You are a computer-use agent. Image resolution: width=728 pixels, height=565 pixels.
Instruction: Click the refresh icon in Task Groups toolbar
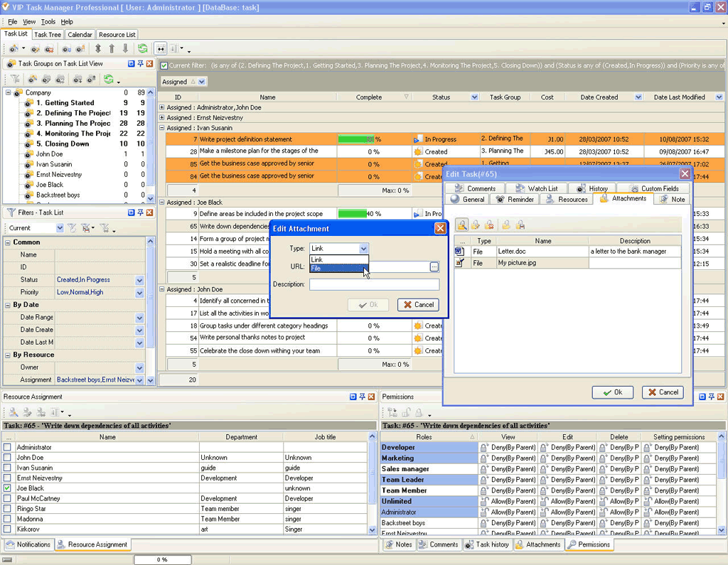click(108, 80)
